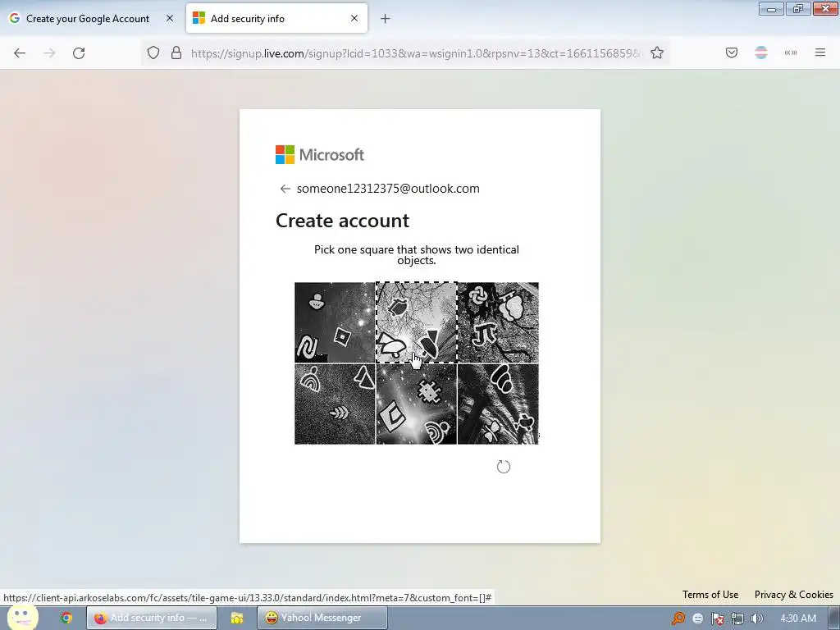Open the Start menu face icon

click(x=22, y=618)
